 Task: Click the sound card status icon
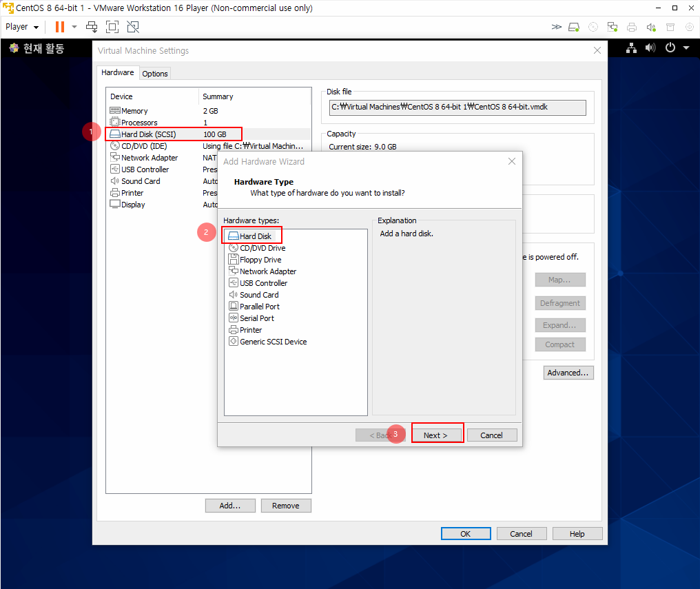(x=651, y=28)
